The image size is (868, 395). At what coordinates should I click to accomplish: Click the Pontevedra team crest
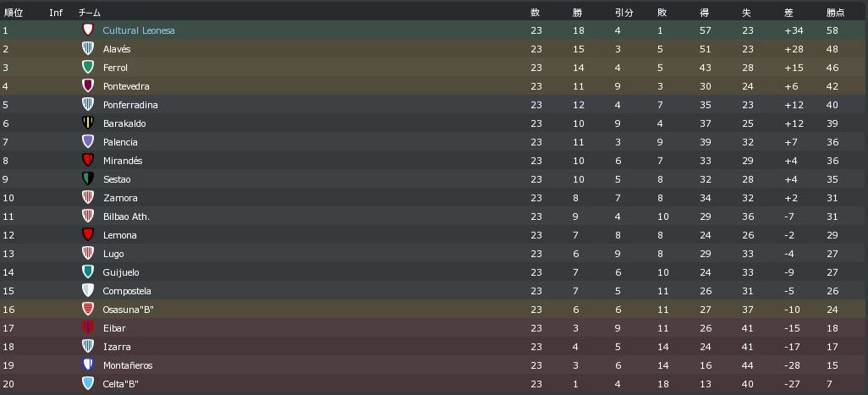click(87, 86)
